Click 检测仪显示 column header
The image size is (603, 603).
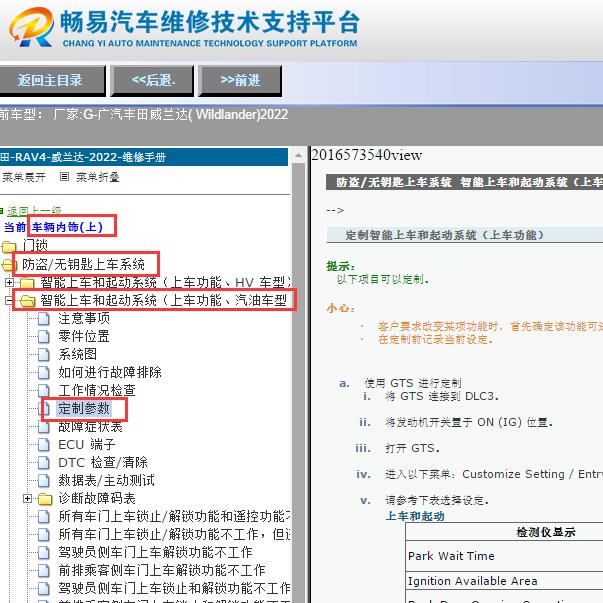click(x=545, y=532)
